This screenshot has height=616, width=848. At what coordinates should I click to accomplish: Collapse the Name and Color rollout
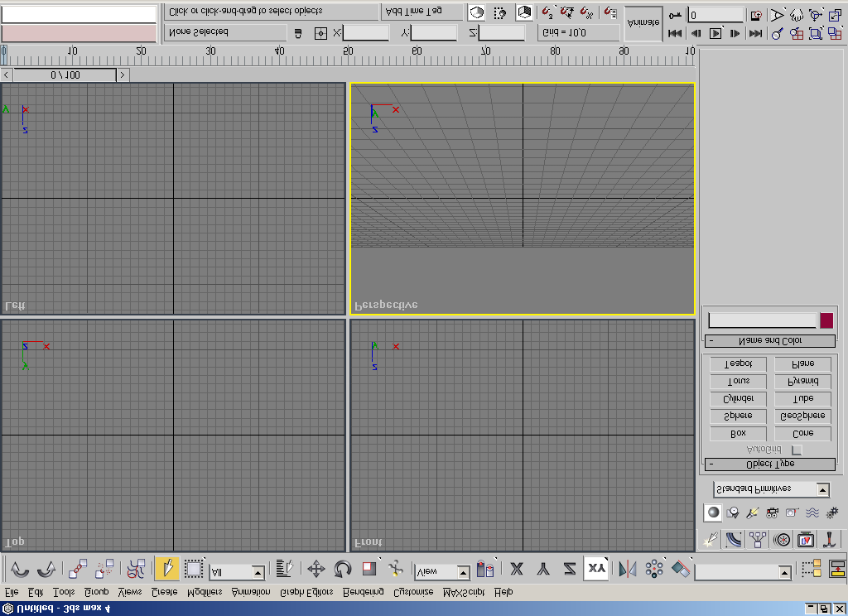click(x=770, y=341)
